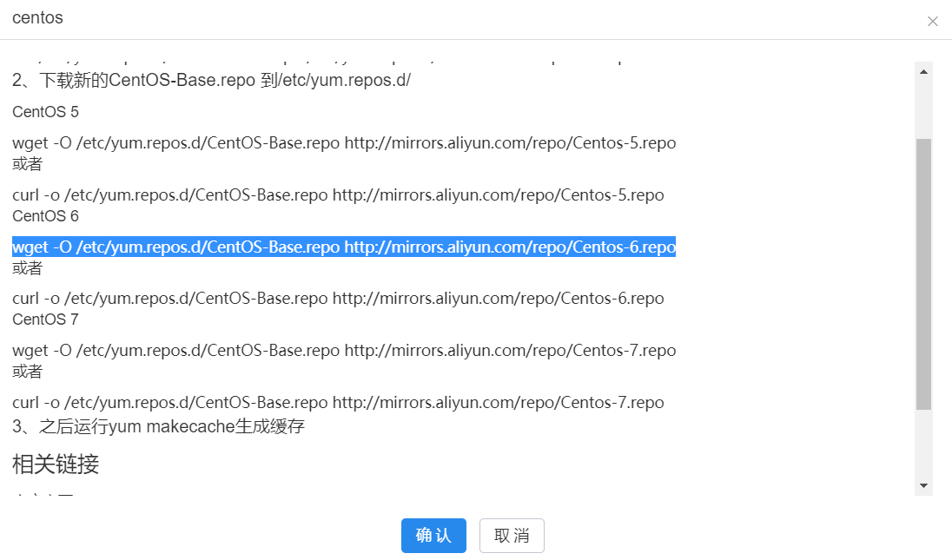Click the vertical scrollbar thumb
Viewport: 952px width, 560px height.
coord(923,273)
